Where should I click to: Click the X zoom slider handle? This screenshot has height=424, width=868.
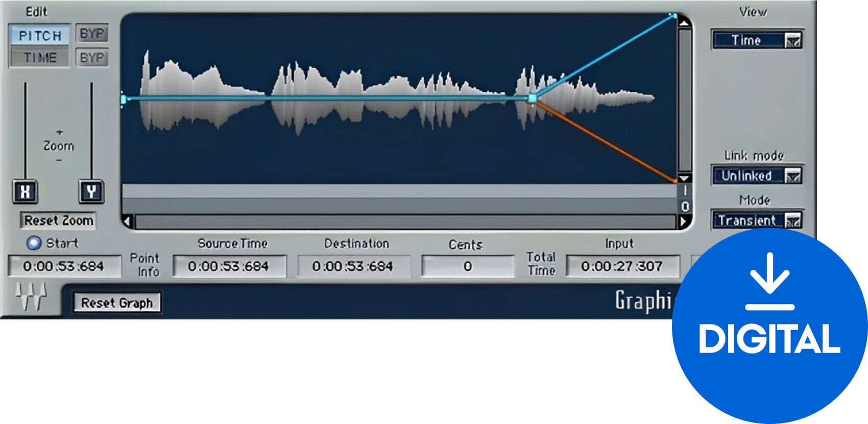[x=25, y=192]
